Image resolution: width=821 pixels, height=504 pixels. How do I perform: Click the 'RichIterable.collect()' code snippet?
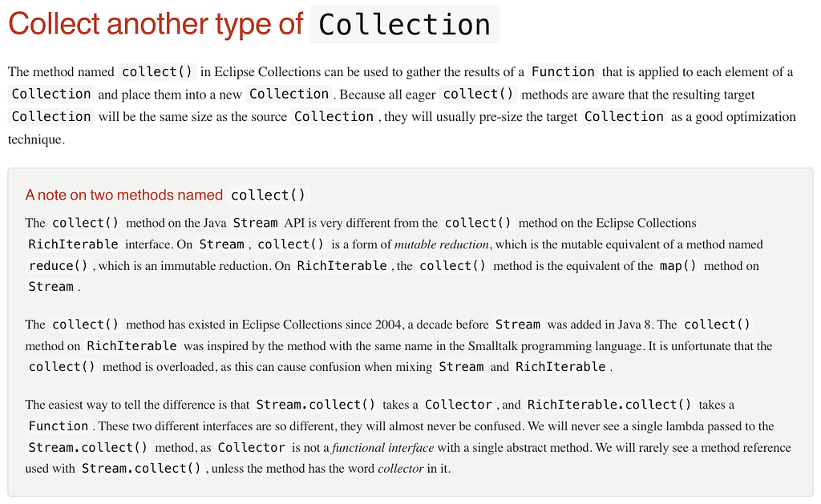[609, 405]
